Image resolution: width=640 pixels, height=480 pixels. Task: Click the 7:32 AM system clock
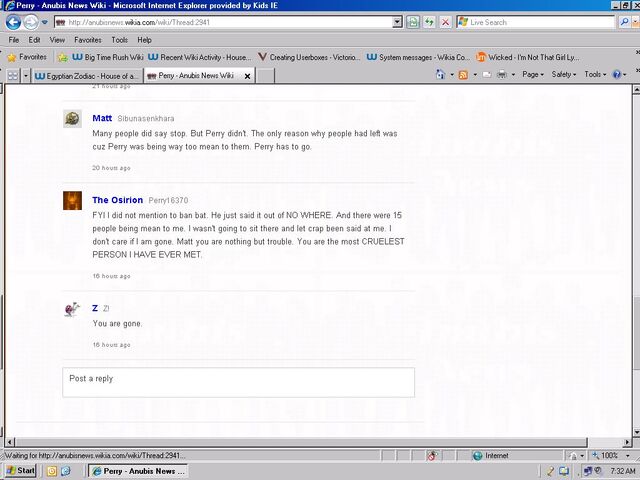622,471
